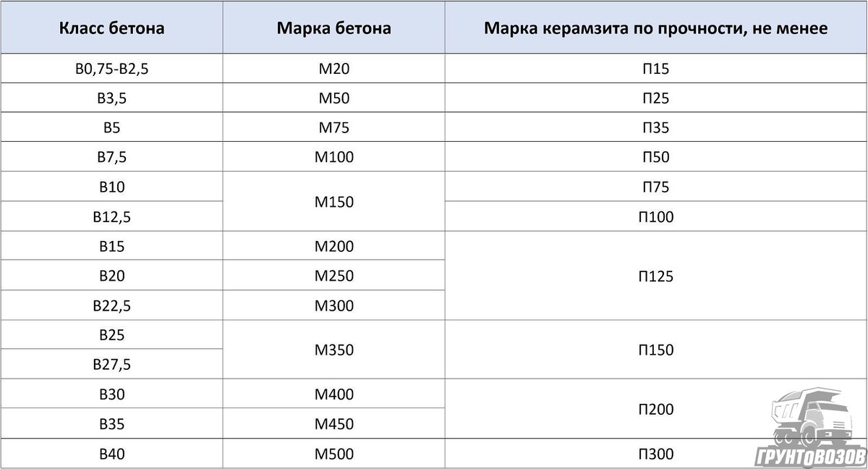The width and height of the screenshot is (868, 469).
Task: Click the B3,5 class cell
Action: 111,98
